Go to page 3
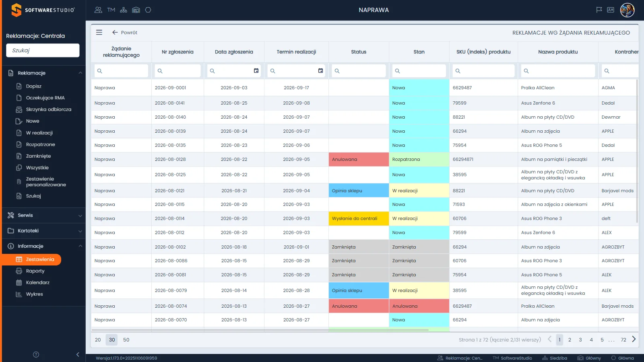Viewport: 644px width, 362px height. [580, 340]
